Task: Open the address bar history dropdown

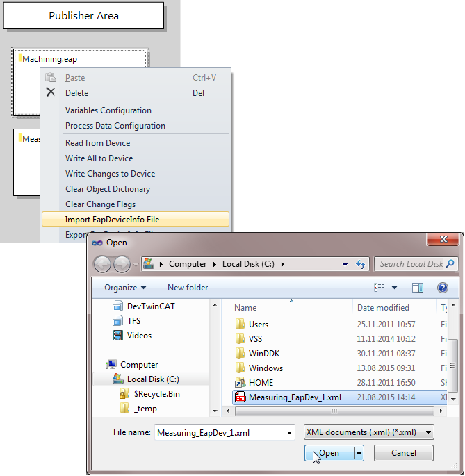Action: pos(345,265)
